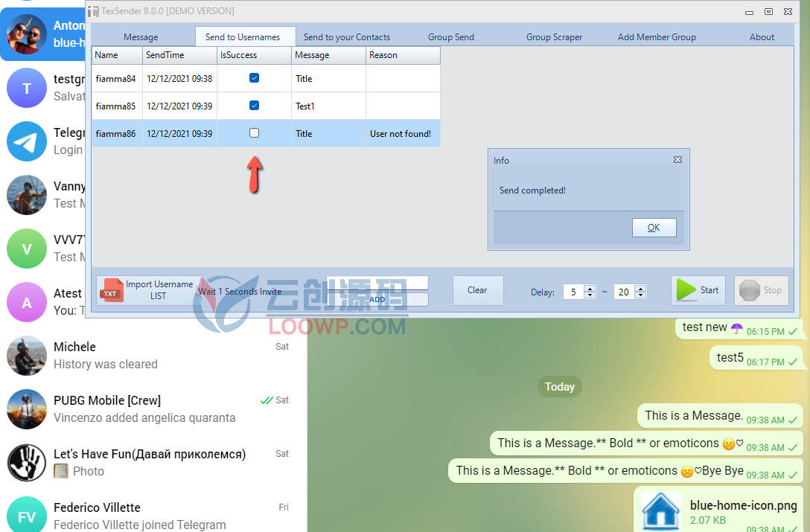This screenshot has width=810, height=532.
Task: Click the '12/12/2021 09:38' send time cell
Action: click(179, 79)
